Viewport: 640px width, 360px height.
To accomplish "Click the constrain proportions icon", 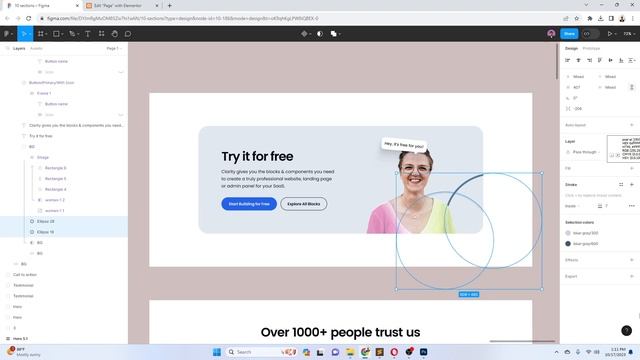I will [x=632, y=87].
